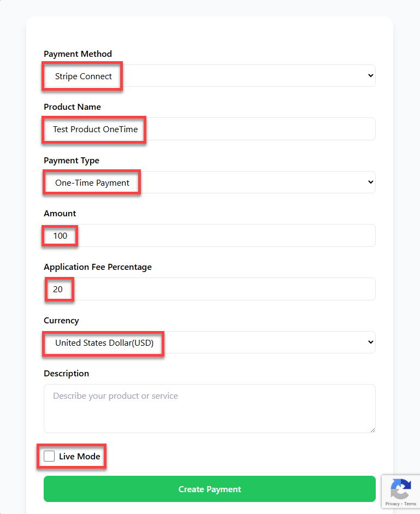The image size is (420, 514).
Task: Open the Payment Method dropdown
Action: point(209,76)
